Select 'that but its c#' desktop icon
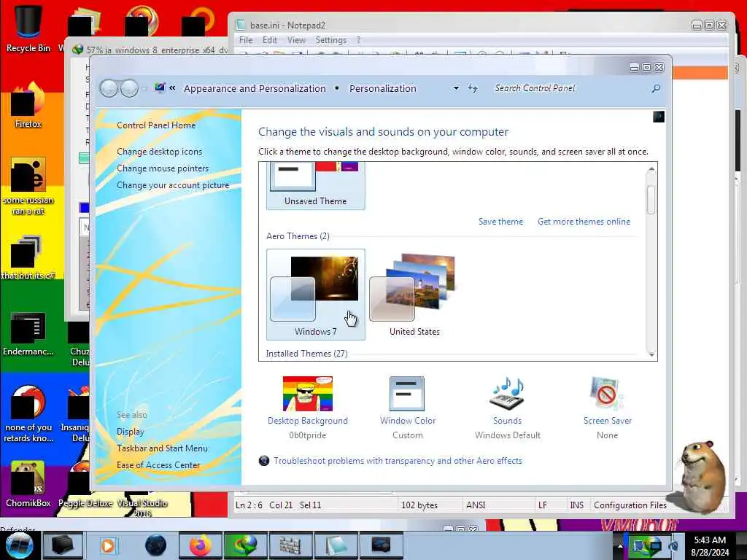This screenshot has height=560, width=747. (28, 257)
